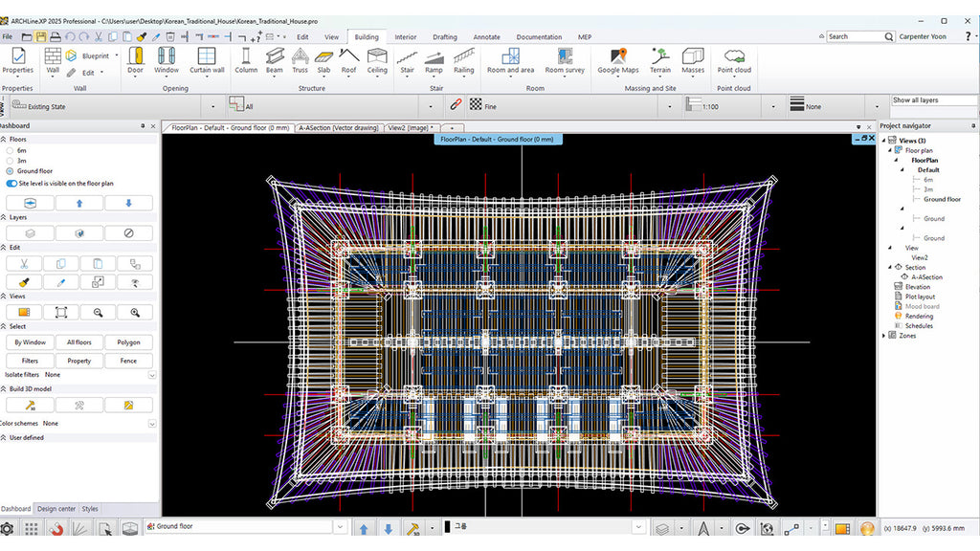Select the Door tool in the ribbon

tap(136, 60)
